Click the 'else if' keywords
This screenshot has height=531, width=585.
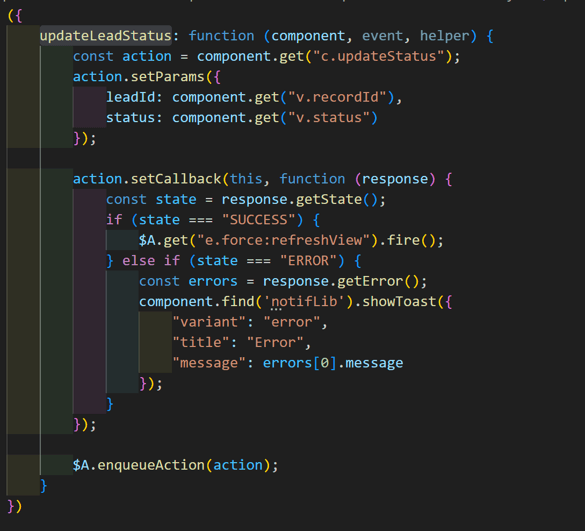(151, 261)
